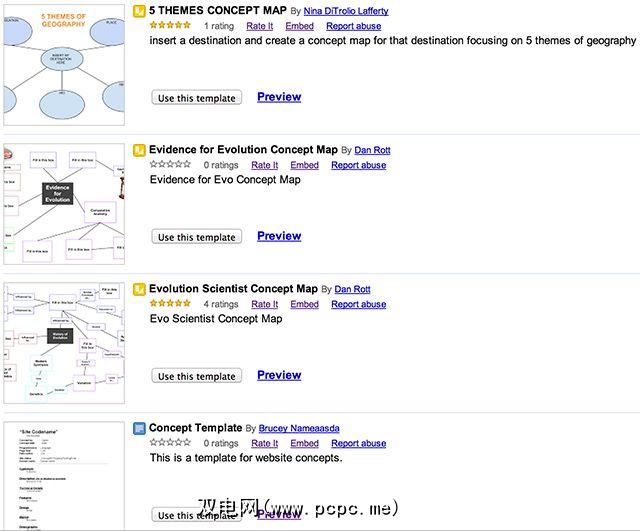Image resolution: width=640 pixels, height=531 pixels.
Task: Open the Evidence for Evolution template thumbnail
Action: coord(62,202)
